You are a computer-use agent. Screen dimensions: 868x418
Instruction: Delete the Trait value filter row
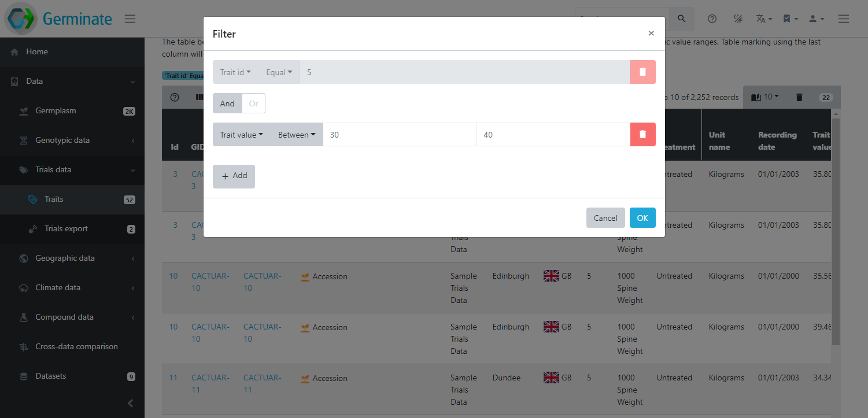(642, 135)
